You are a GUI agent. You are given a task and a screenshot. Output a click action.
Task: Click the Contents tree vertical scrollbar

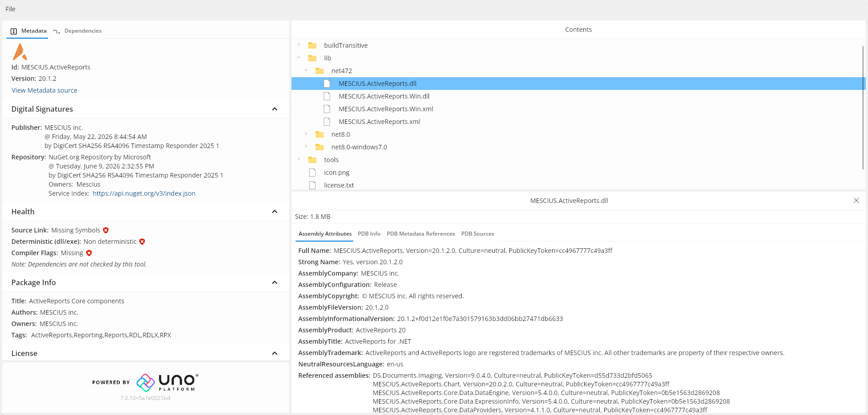pyautogui.click(x=863, y=108)
